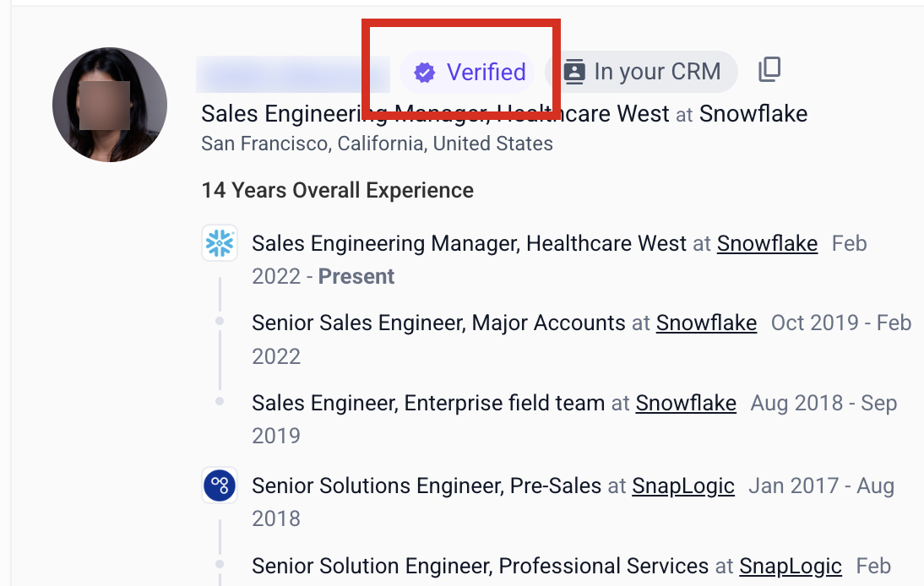This screenshot has height=586, width=924.
Task: Open Snowflake link in the profile headline
Action: 753,113
